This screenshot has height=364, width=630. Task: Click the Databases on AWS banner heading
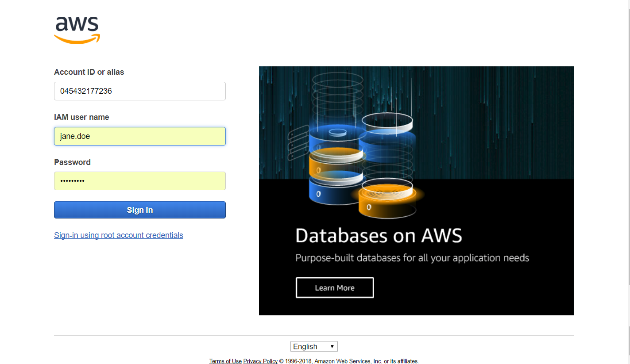click(x=379, y=235)
